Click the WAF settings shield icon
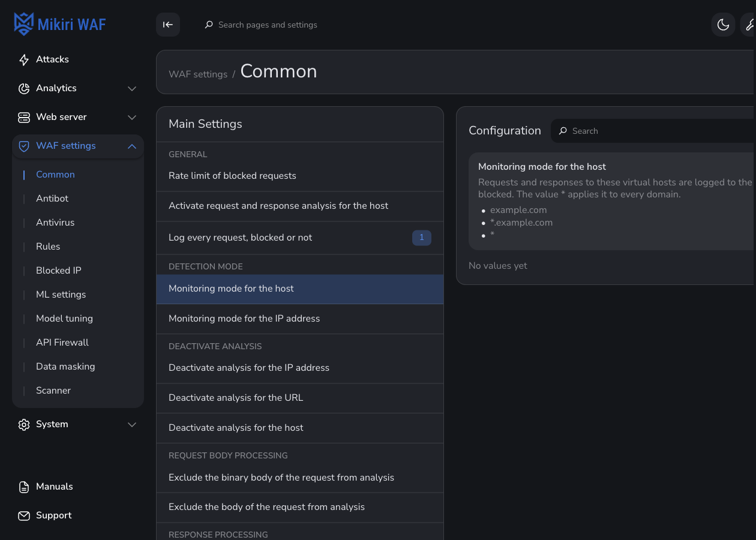 [24, 146]
